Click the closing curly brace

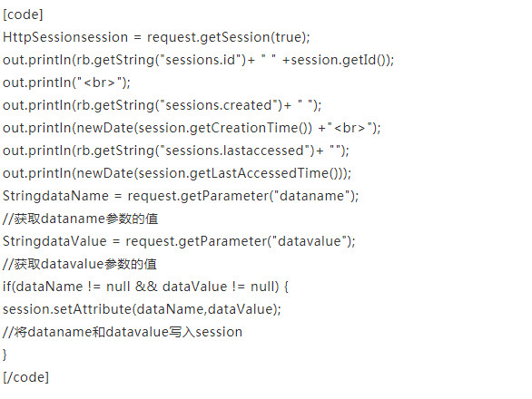point(5,355)
